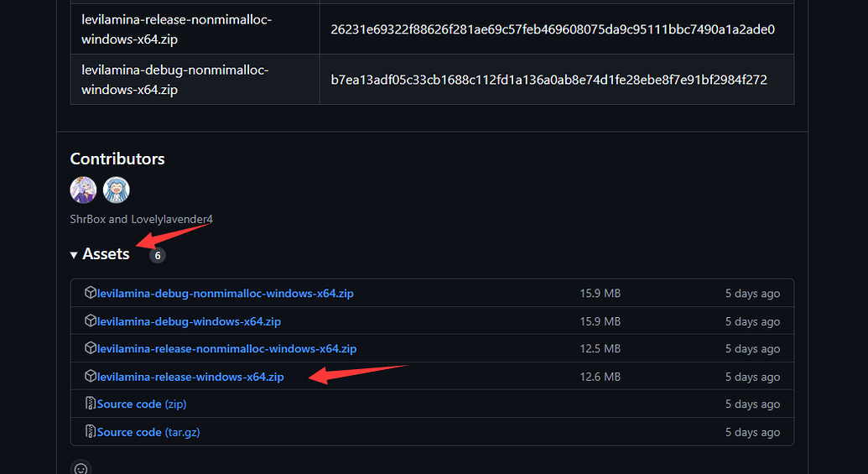This screenshot has height=474, width=868.
Task: Click file icon beside Source code (zip)
Action: click(91, 404)
